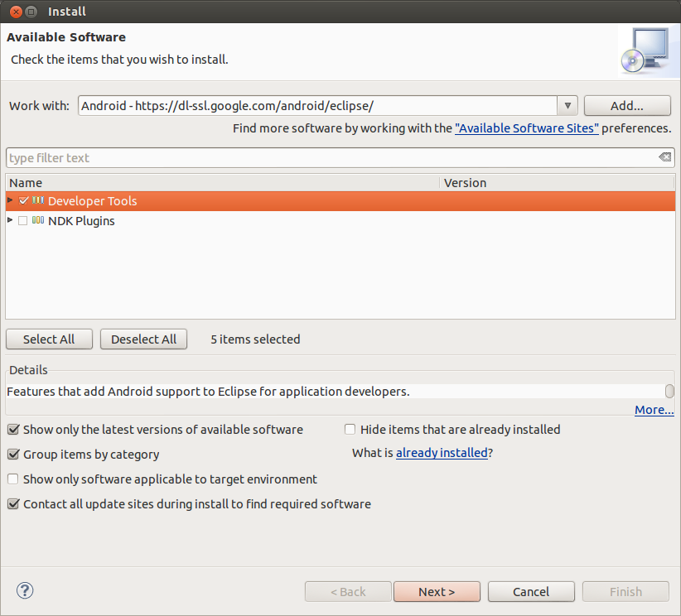Click the NDK Plugins category icon
Screen dimensions: 681x616
(x=38, y=221)
